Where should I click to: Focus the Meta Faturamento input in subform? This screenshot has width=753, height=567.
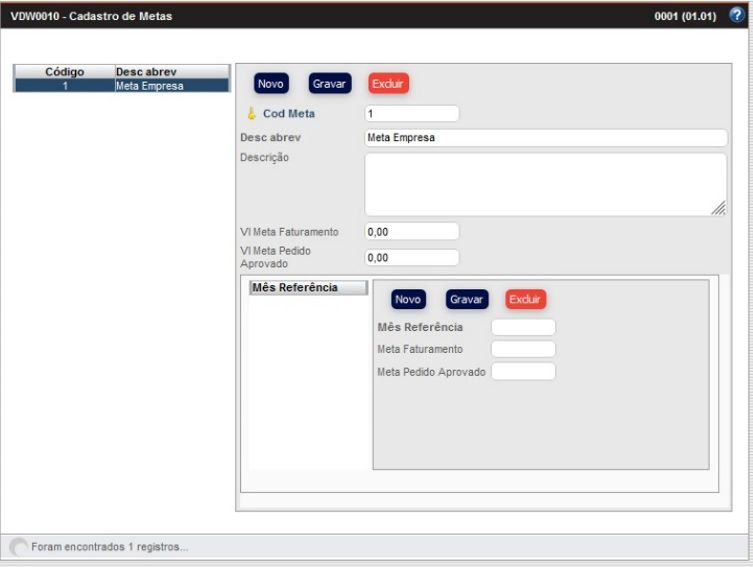(523, 349)
